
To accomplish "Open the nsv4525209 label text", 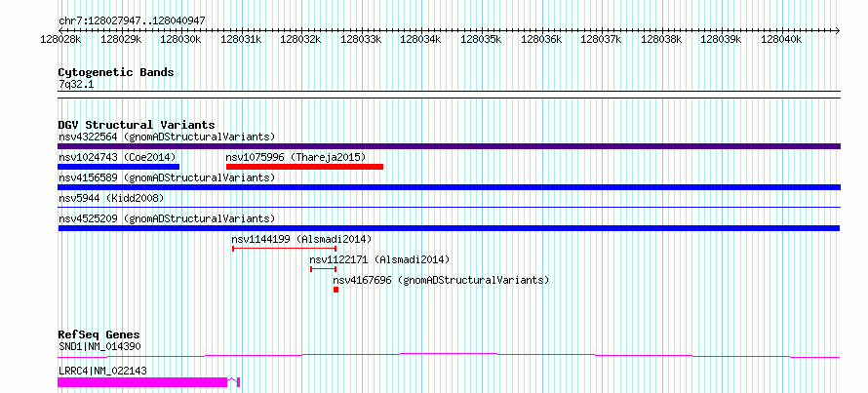I will 167,218.
